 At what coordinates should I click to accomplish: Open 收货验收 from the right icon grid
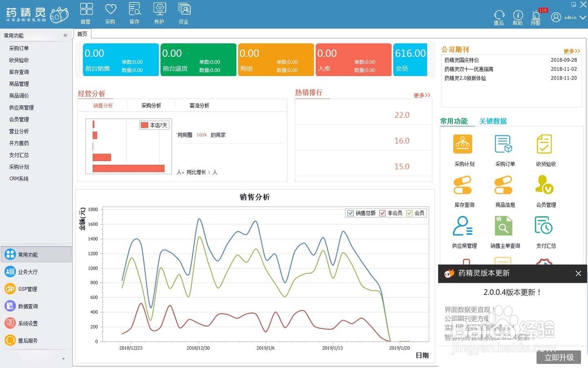pyautogui.click(x=544, y=143)
